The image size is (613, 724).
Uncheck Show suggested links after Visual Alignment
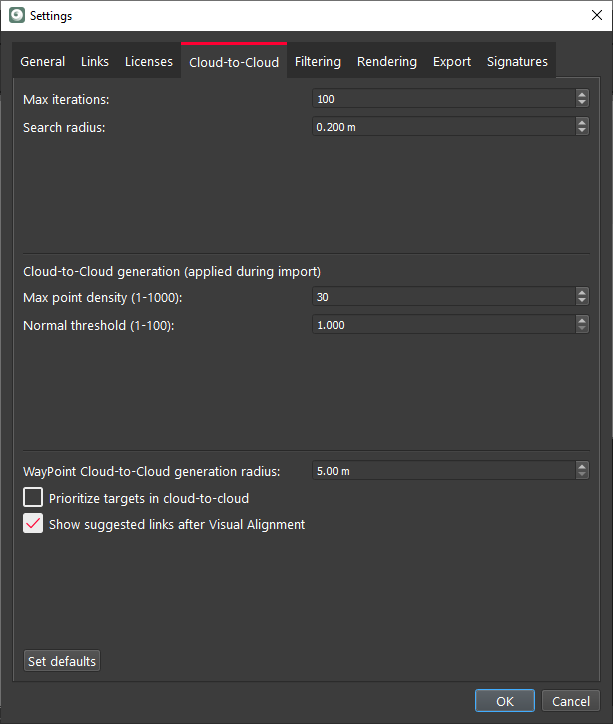point(33,524)
